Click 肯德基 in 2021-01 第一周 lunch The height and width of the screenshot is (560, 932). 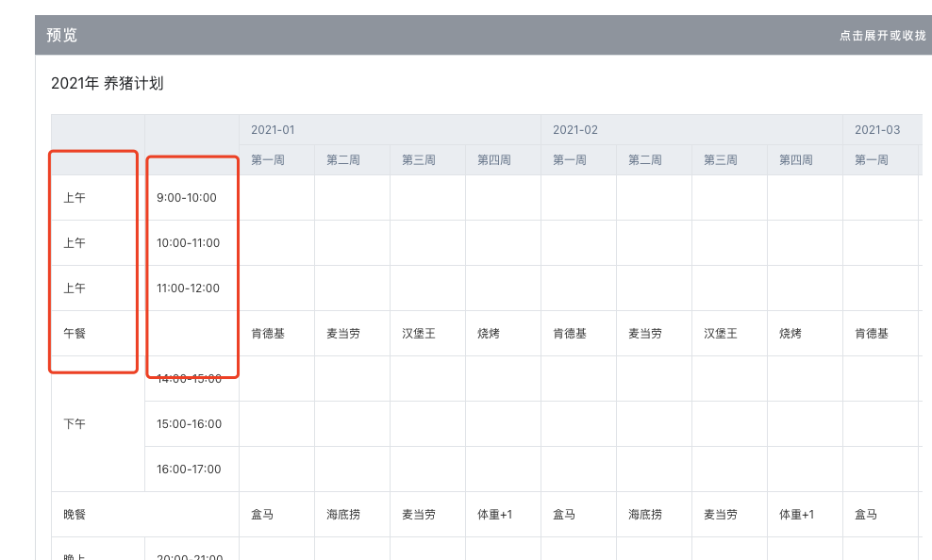point(268,334)
